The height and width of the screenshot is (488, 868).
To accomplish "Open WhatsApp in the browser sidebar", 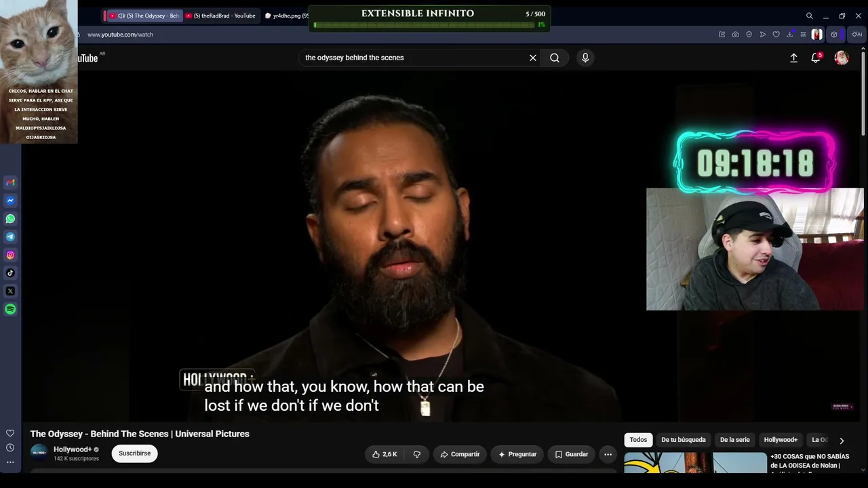I will point(10,219).
